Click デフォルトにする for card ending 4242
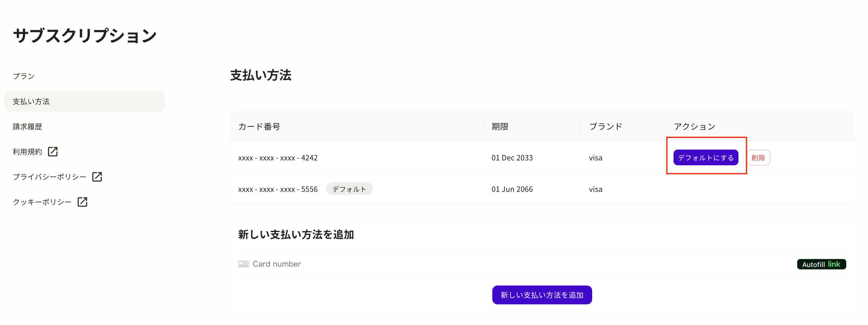This screenshot has height=325, width=868. 706,158
